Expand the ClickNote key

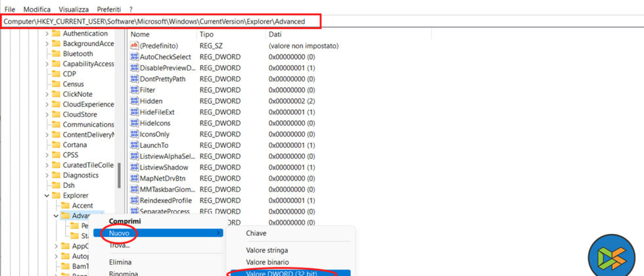47,94
